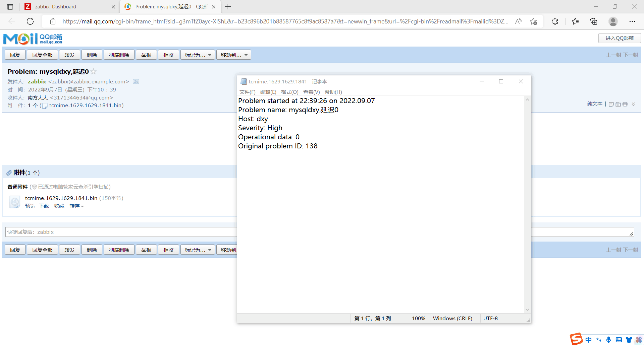Close the zabbix: Dashboard tab
The width and height of the screenshot is (644, 345).
click(113, 7)
